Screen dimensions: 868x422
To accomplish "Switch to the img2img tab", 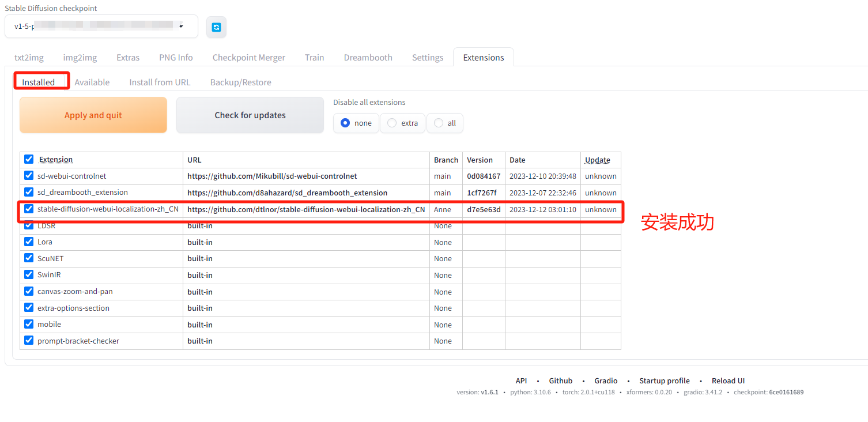I will click(80, 58).
